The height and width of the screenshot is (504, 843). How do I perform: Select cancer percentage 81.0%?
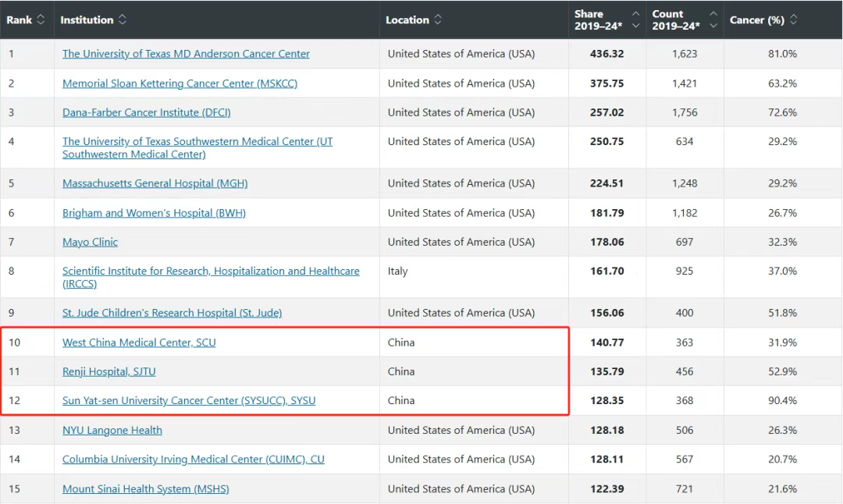pos(782,54)
